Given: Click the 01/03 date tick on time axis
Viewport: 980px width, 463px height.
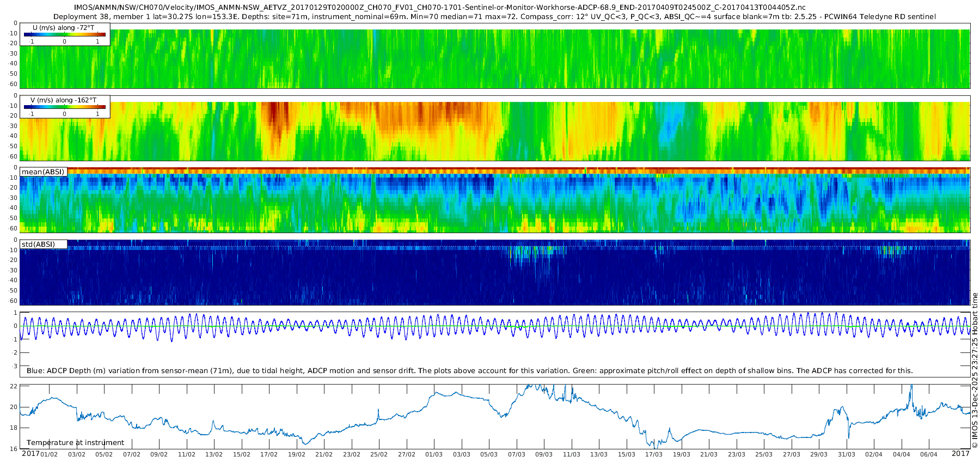Looking at the screenshot, I should [x=434, y=454].
